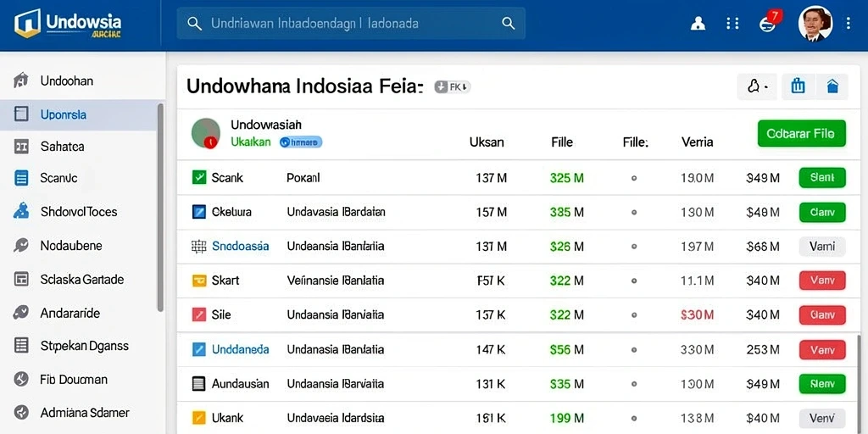Click the gray Venv button in Ukank row

click(x=822, y=418)
